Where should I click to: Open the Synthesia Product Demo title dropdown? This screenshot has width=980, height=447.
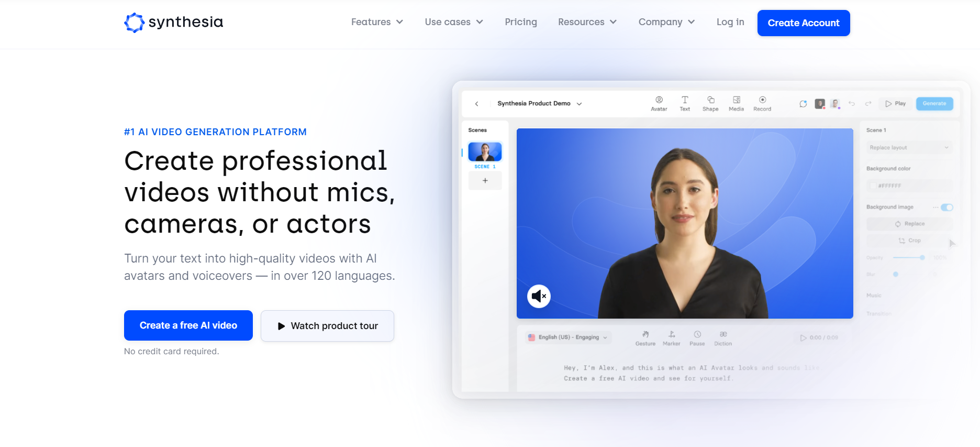(540, 104)
